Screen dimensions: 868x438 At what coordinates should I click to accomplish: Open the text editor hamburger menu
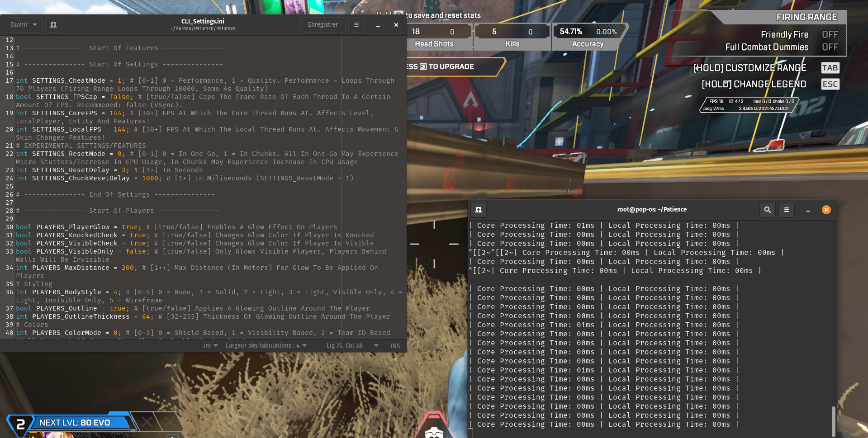pyautogui.click(x=356, y=25)
